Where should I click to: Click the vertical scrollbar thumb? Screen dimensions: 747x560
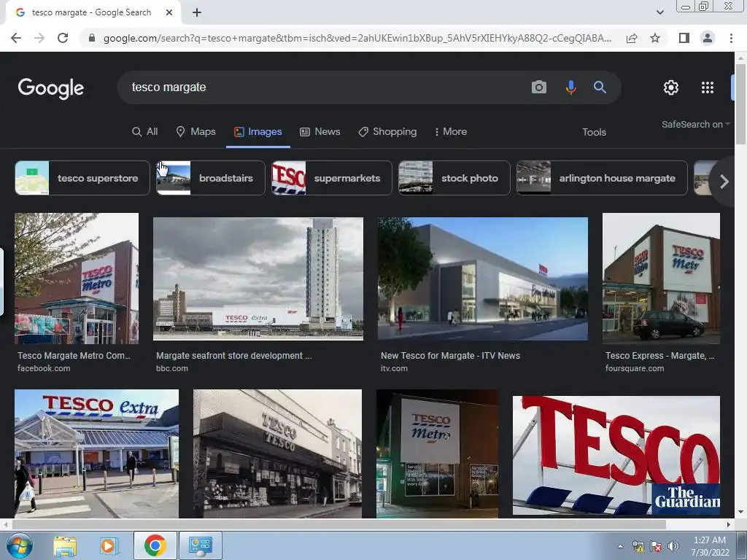tap(740, 104)
